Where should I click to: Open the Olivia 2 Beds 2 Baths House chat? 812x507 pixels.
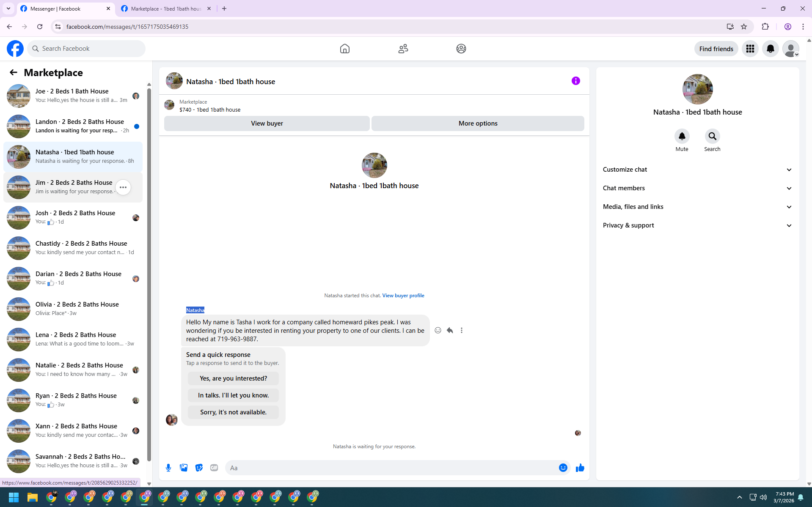coord(73,309)
